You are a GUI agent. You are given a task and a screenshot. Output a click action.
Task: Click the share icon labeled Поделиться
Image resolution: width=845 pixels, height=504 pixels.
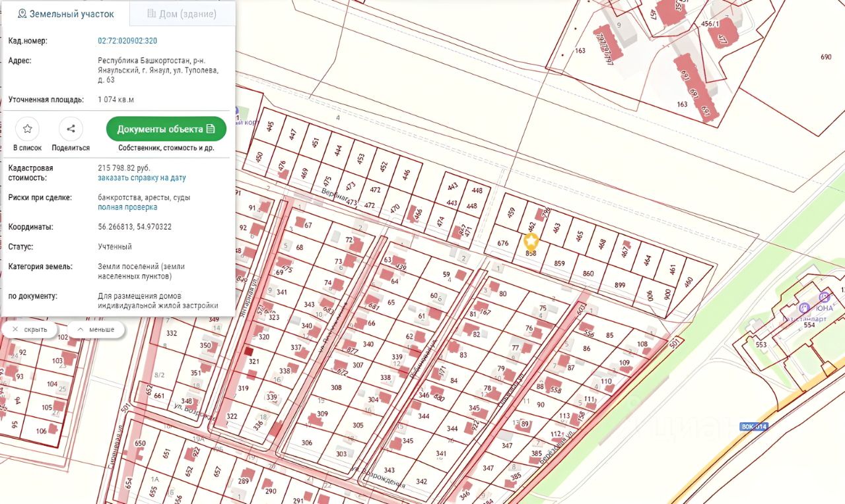point(71,129)
